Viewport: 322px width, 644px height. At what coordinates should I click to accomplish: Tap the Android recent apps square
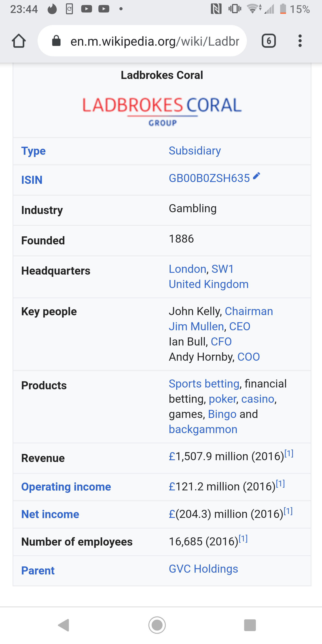250,625
